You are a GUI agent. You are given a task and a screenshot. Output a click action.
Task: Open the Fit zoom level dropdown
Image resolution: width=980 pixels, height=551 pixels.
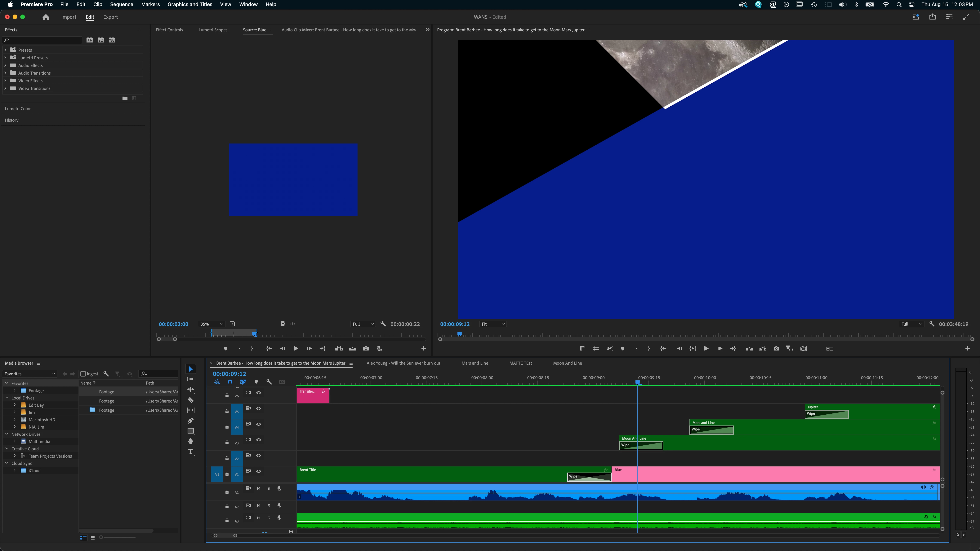click(493, 324)
